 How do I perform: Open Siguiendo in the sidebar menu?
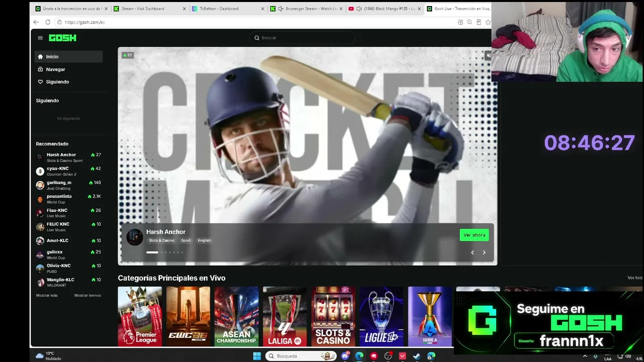coord(68,82)
